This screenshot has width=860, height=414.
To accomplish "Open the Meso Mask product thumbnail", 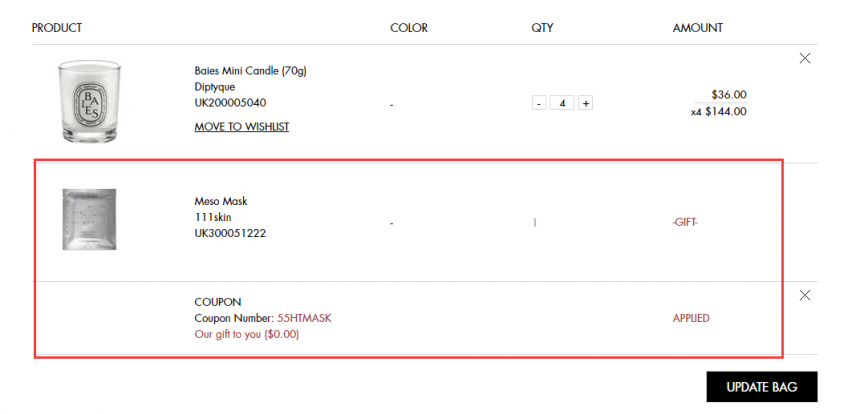I will 89,219.
